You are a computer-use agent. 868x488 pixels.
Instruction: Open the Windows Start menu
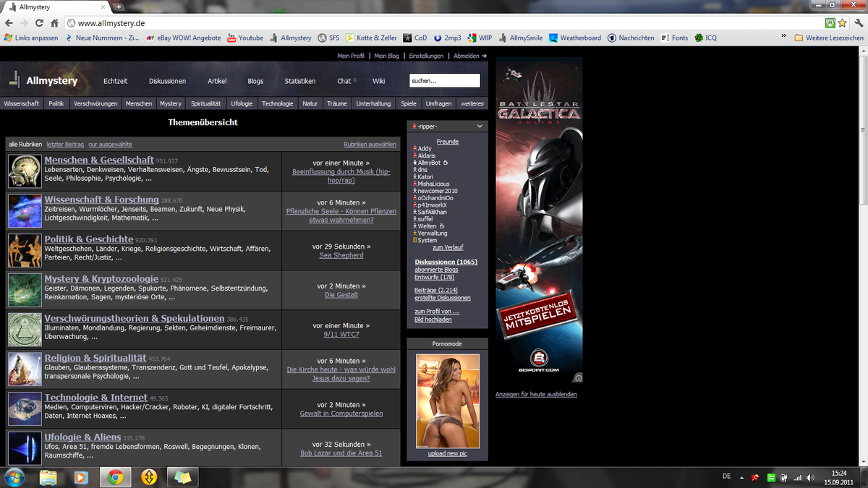[14, 477]
